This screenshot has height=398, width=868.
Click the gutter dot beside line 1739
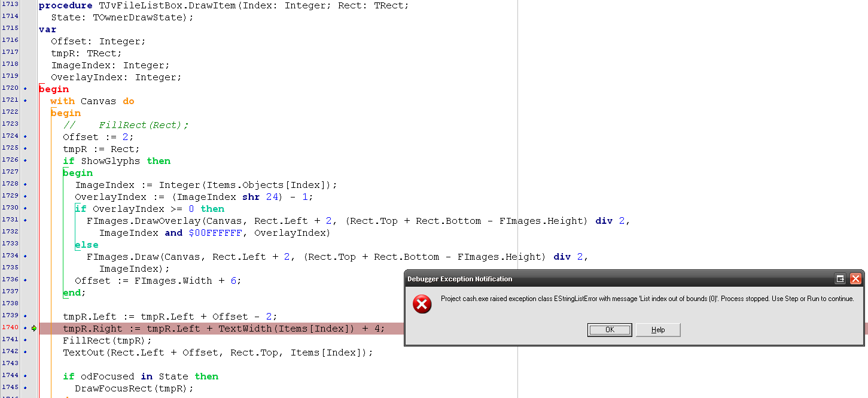25,316
